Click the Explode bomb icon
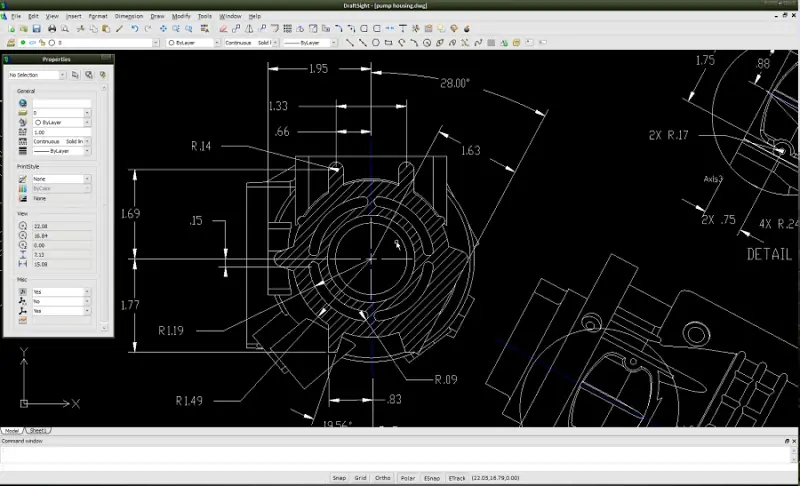The width and height of the screenshot is (800, 486). 467,29
